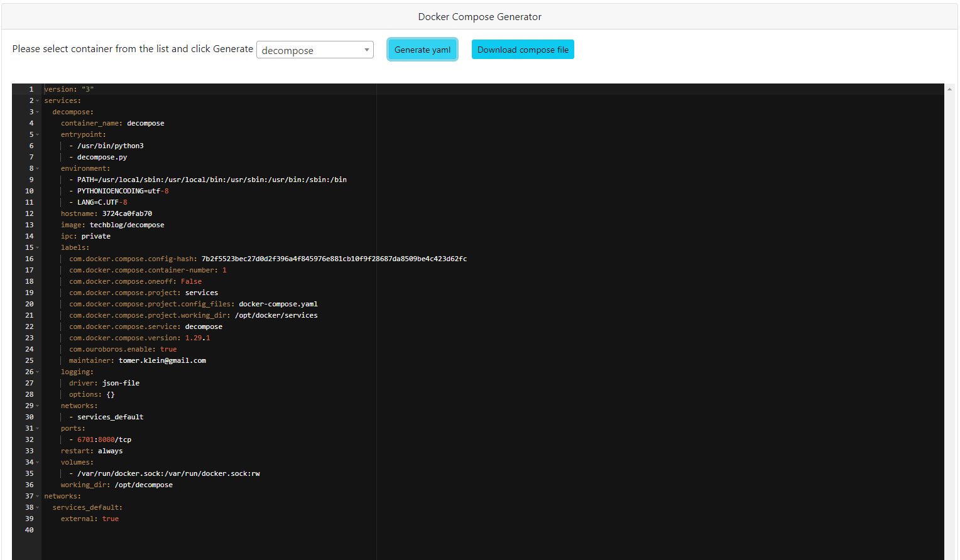Image resolution: width=960 pixels, height=560 pixels.
Task: Collapse the labels block
Action: pos(36,247)
